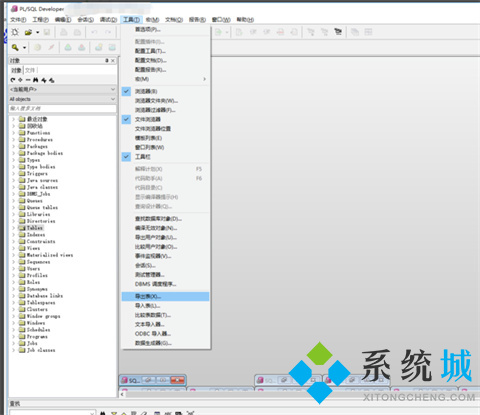Expand the Packages tree node

(13, 146)
